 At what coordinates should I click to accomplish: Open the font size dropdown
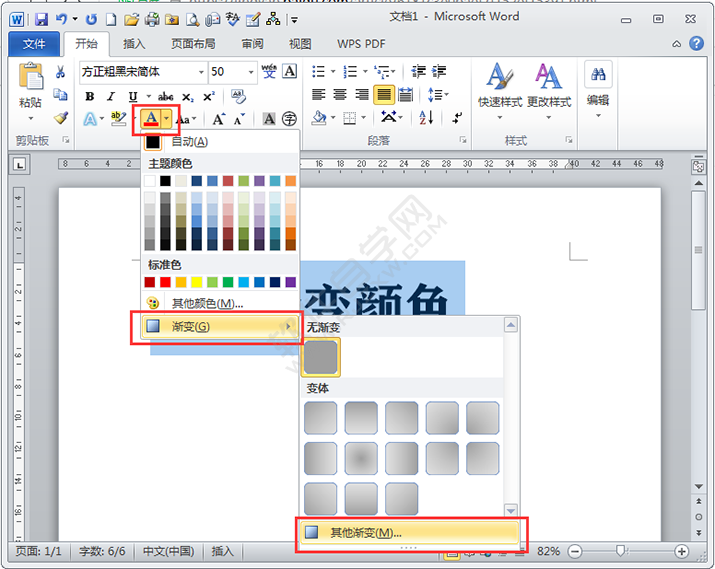click(251, 72)
